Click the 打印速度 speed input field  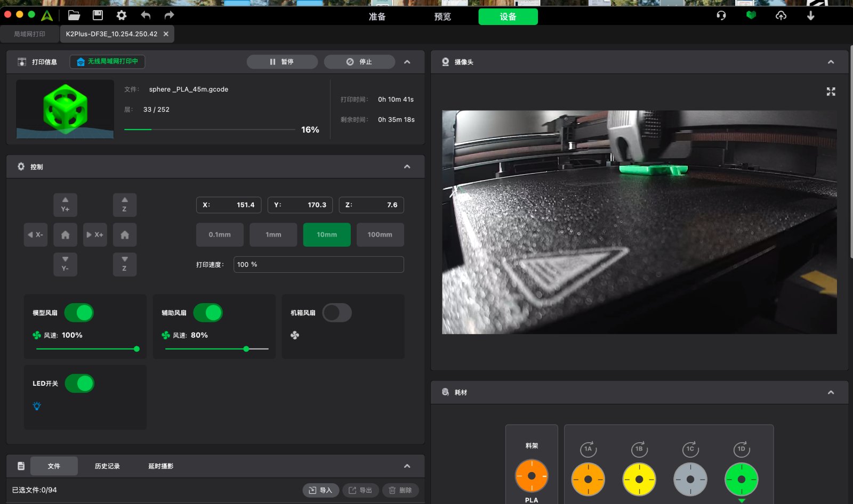(319, 264)
